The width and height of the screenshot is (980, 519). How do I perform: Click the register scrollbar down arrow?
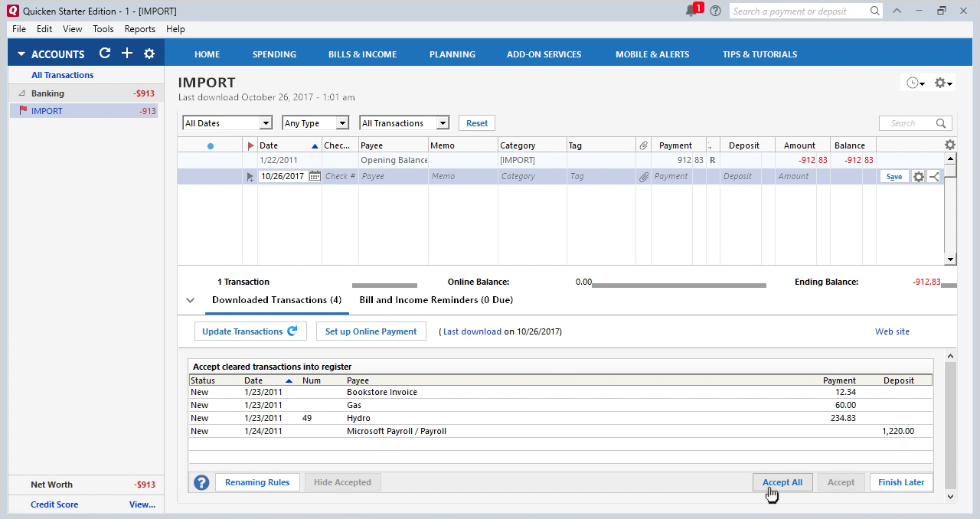pos(950,259)
